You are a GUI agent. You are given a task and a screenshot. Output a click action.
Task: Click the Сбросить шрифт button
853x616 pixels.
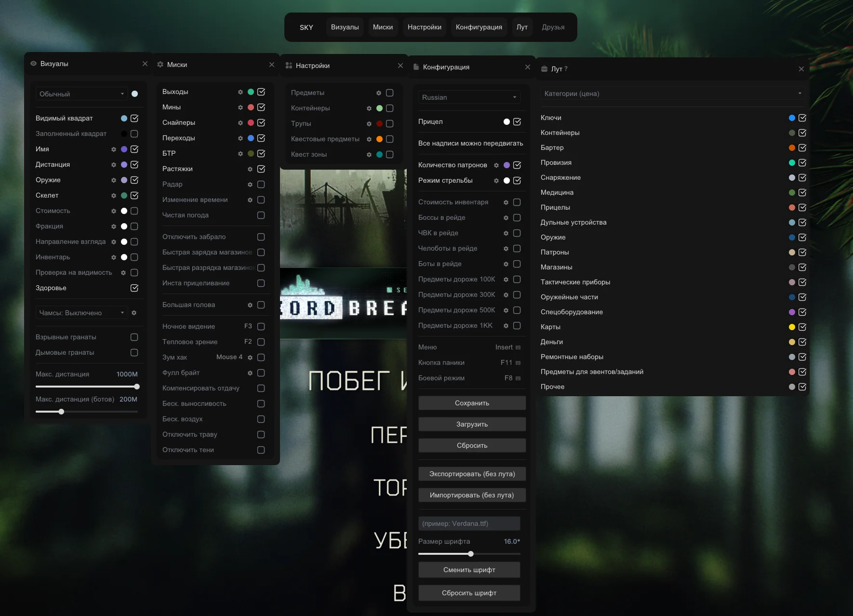pyautogui.click(x=469, y=593)
